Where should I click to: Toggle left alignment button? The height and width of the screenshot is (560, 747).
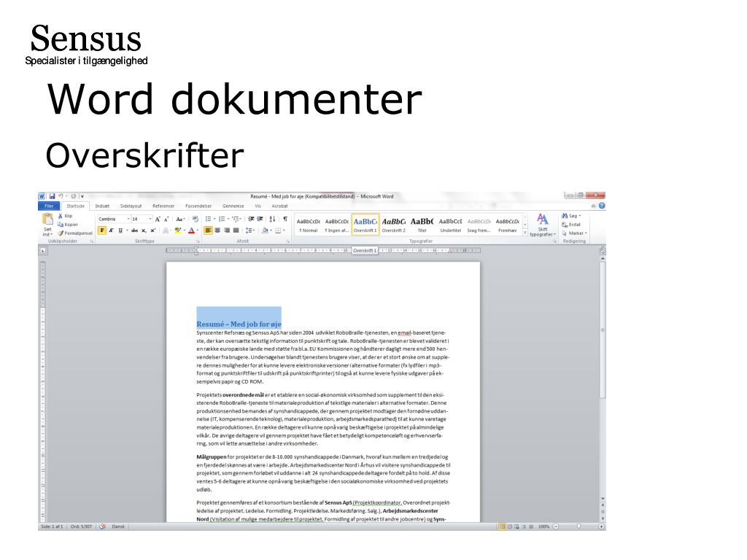pyautogui.click(x=208, y=230)
